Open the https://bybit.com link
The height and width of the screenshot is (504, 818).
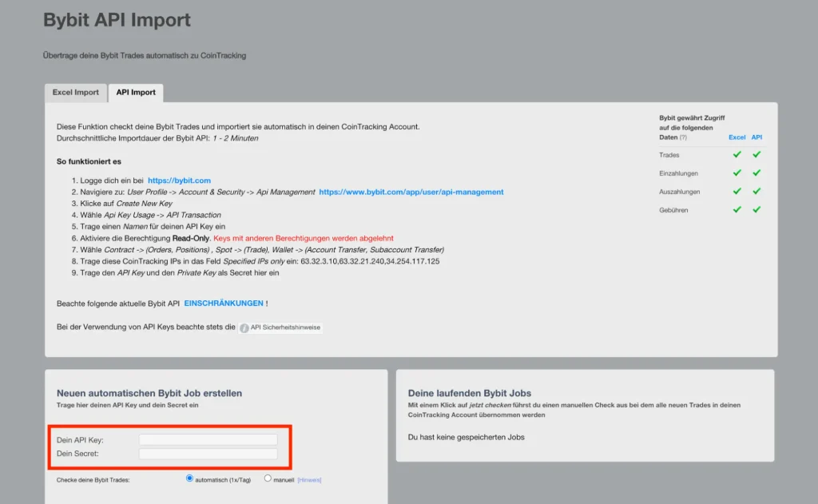179,181
